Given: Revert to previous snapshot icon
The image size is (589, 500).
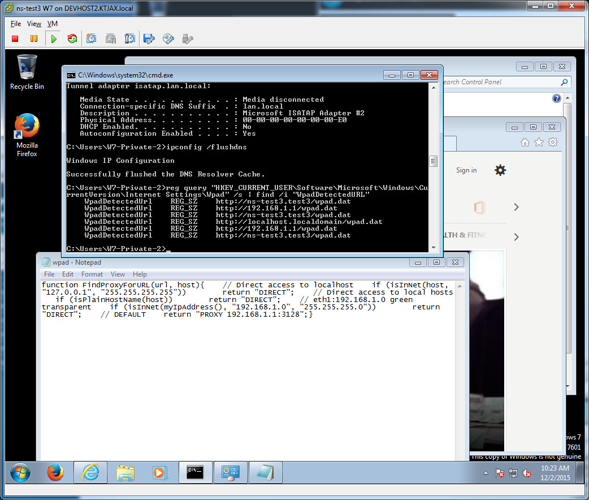Looking at the screenshot, I should click(111, 39).
